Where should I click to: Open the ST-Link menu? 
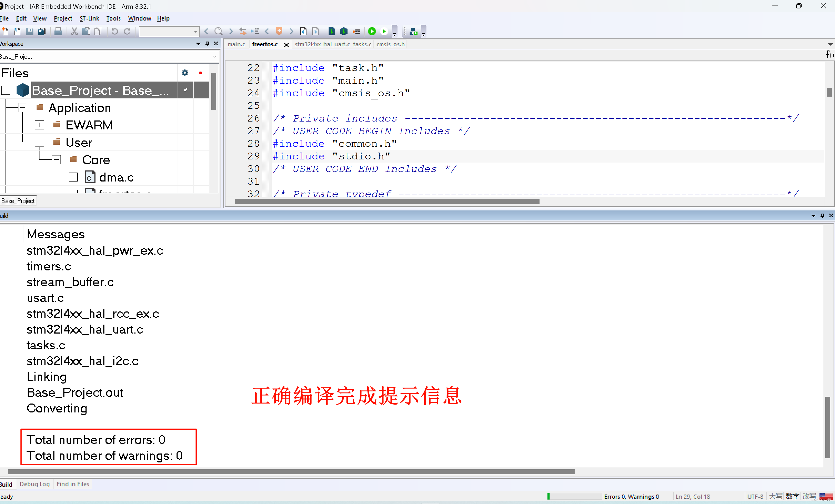coord(89,18)
